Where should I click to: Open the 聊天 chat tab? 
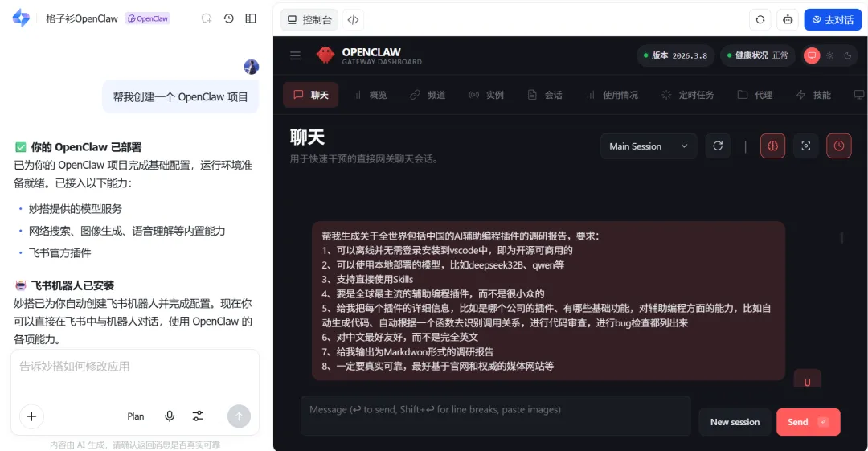[310, 95]
